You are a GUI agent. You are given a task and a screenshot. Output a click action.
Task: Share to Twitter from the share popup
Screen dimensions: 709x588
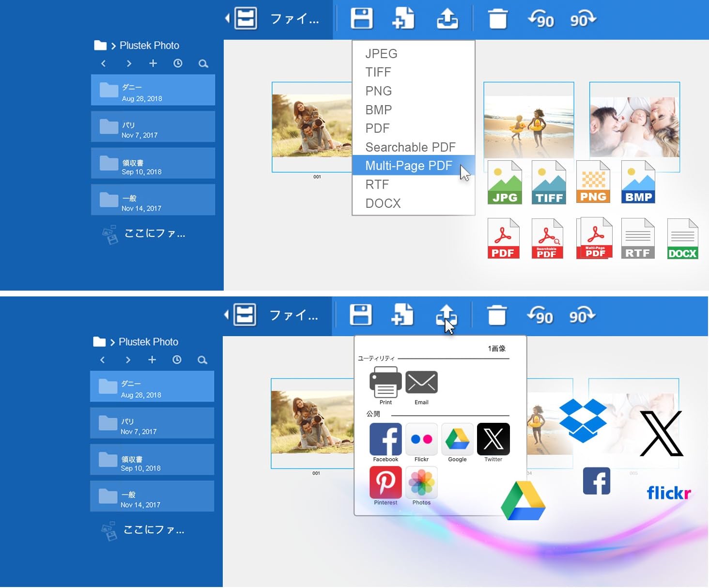493,439
